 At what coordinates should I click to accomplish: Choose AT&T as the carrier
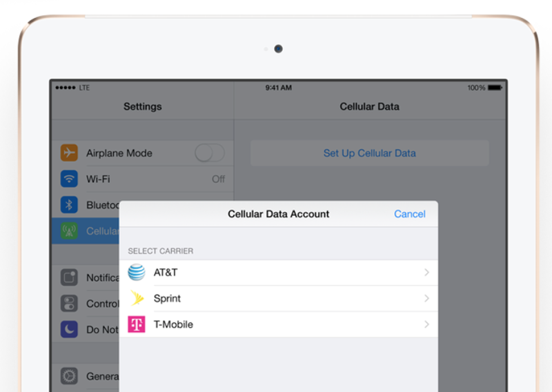[x=279, y=272]
